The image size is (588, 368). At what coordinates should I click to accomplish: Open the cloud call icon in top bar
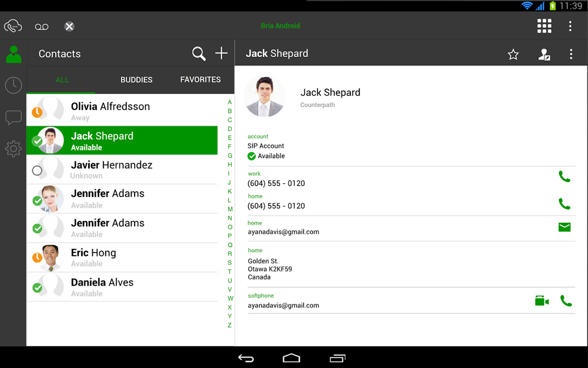(x=13, y=26)
